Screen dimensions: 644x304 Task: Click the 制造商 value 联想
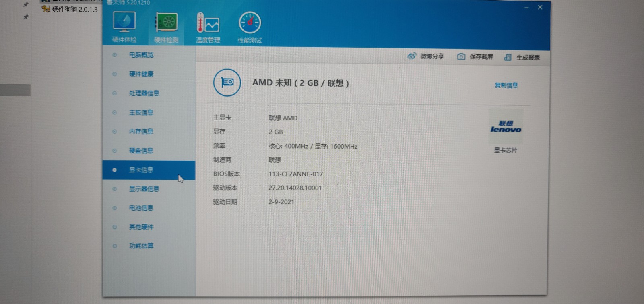[x=275, y=160]
